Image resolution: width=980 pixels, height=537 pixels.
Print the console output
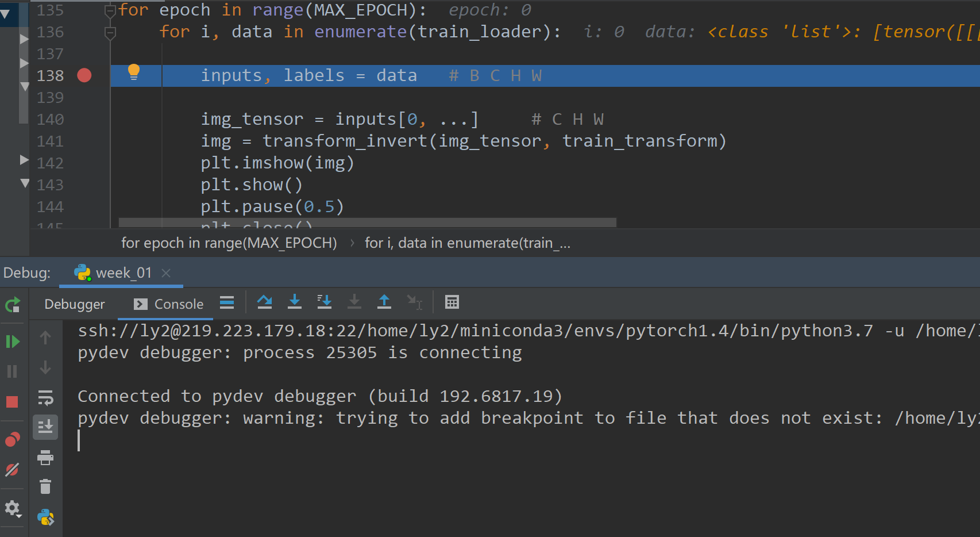pyautogui.click(x=45, y=458)
